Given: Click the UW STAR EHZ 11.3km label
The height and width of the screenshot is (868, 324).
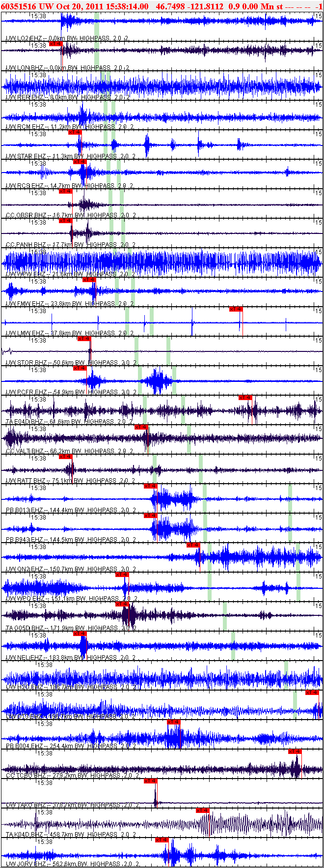Looking at the screenshot, I should coord(71,156).
